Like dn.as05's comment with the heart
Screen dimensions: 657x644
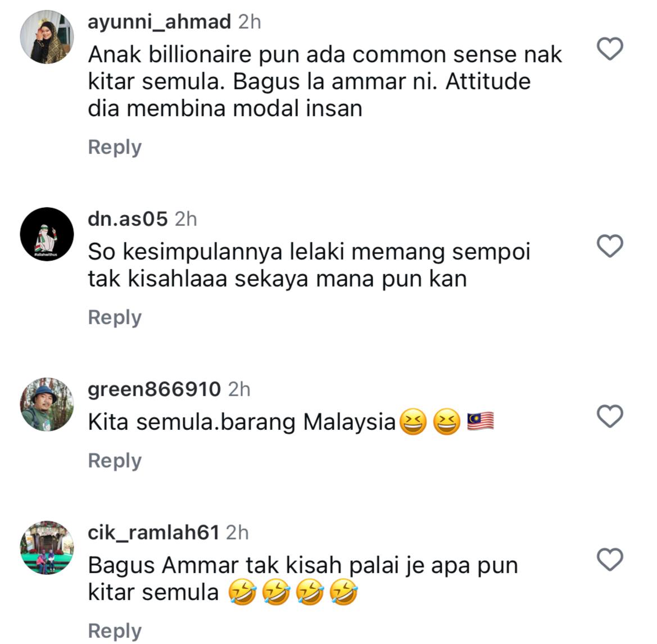click(610, 246)
